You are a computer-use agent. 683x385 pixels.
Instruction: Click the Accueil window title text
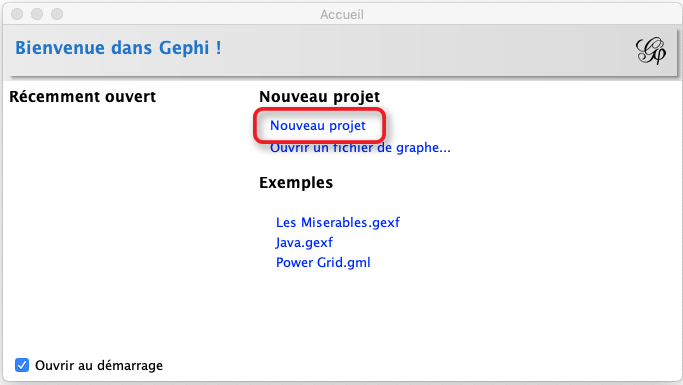pyautogui.click(x=342, y=14)
